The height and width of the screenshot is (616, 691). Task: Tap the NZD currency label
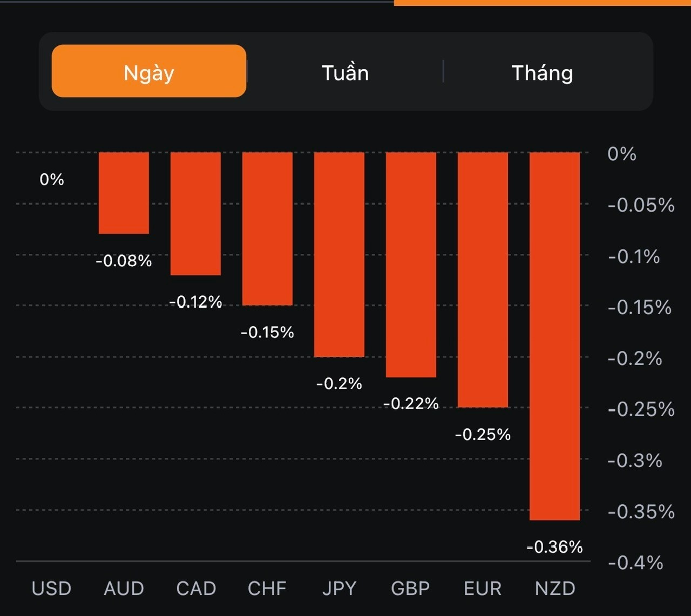click(x=555, y=588)
